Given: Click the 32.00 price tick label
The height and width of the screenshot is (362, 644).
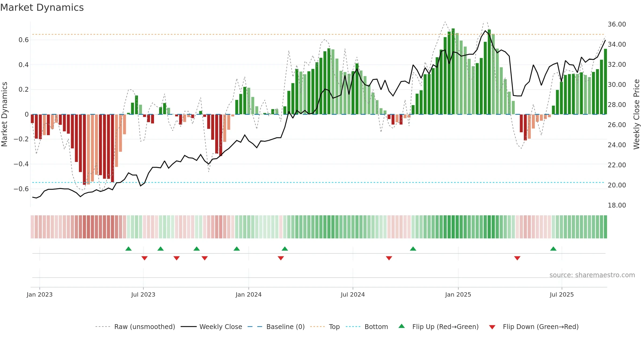Looking at the screenshot, I should tap(617, 64).
